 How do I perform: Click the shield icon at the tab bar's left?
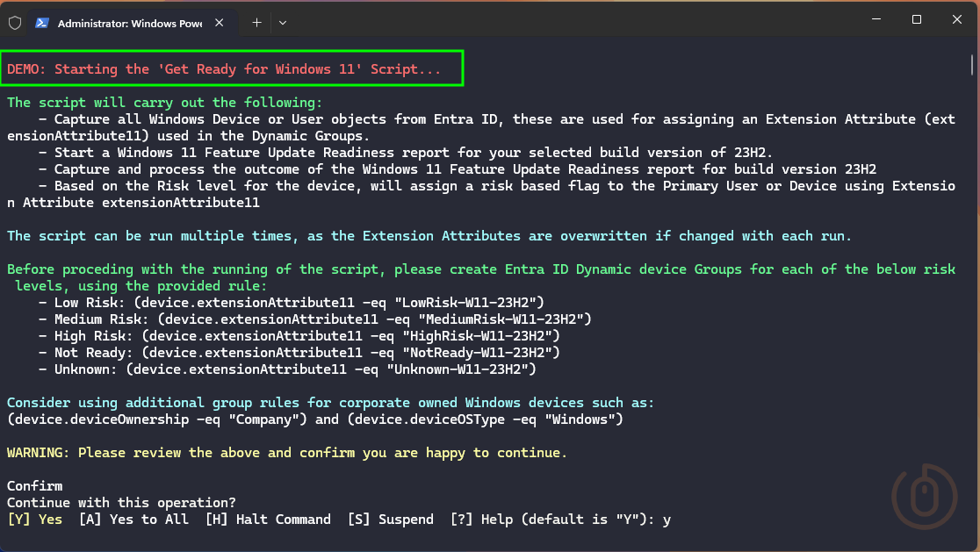point(14,23)
